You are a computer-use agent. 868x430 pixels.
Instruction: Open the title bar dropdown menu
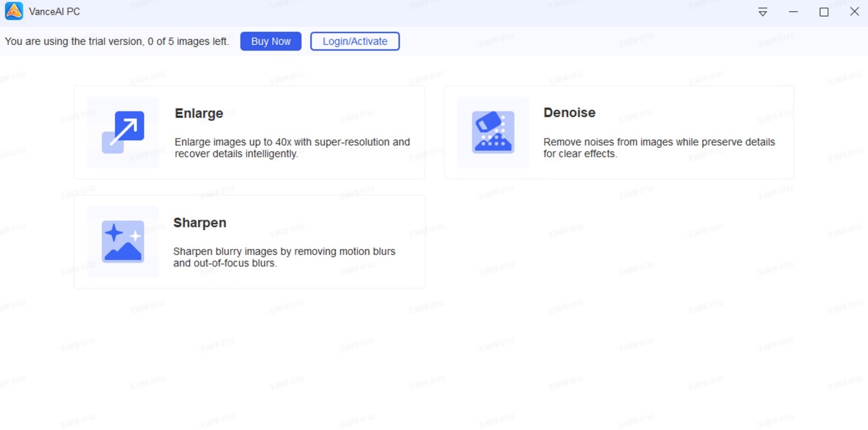pos(762,12)
